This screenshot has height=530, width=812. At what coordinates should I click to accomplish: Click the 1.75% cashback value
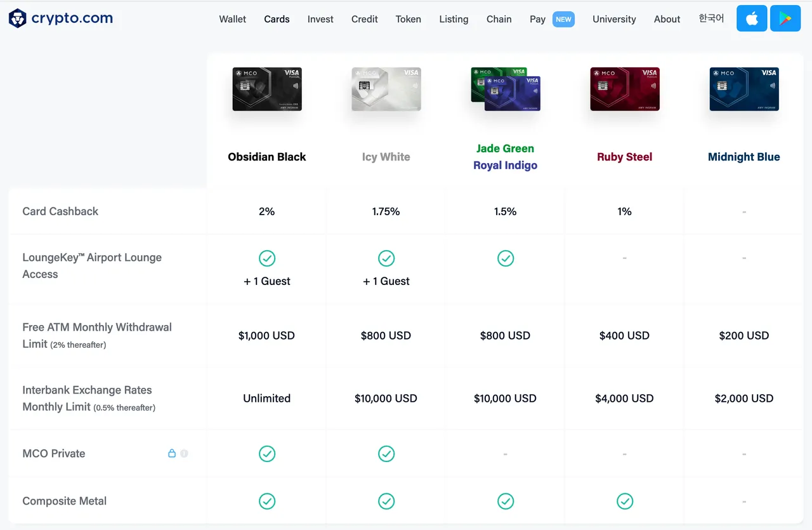point(386,211)
